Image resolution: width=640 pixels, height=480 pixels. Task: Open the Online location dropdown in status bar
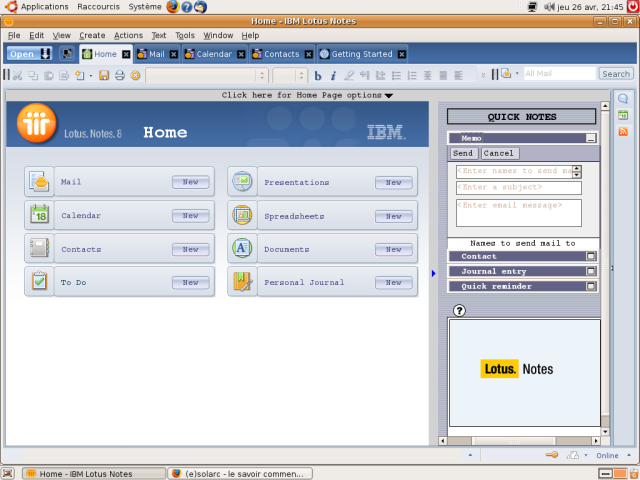pyautogui.click(x=629, y=455)
